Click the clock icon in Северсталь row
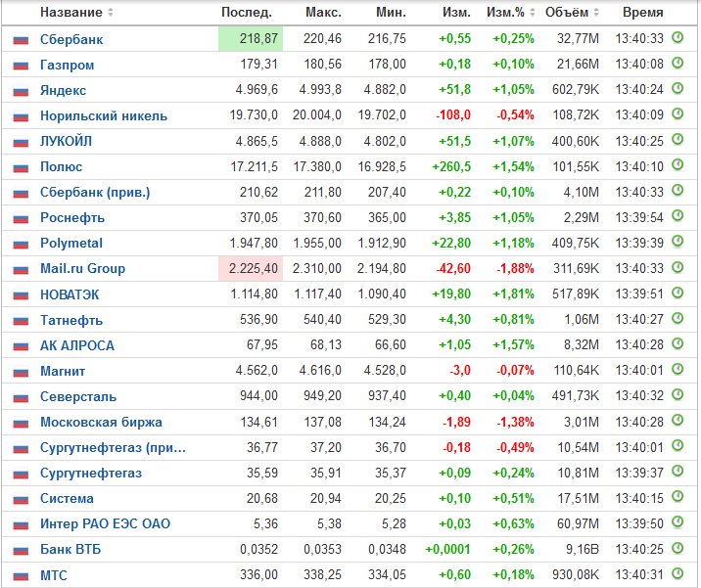 [x=678, y=394]
